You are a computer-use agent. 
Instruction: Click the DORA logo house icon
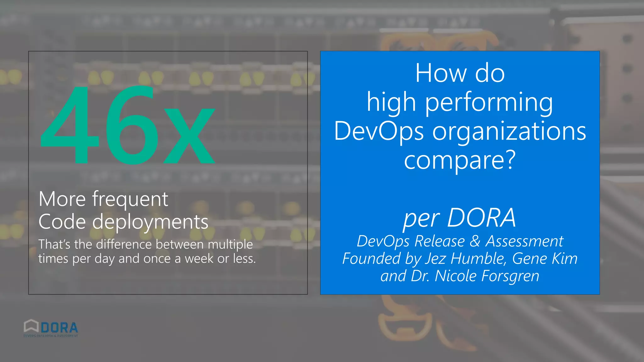pos(31,326)
